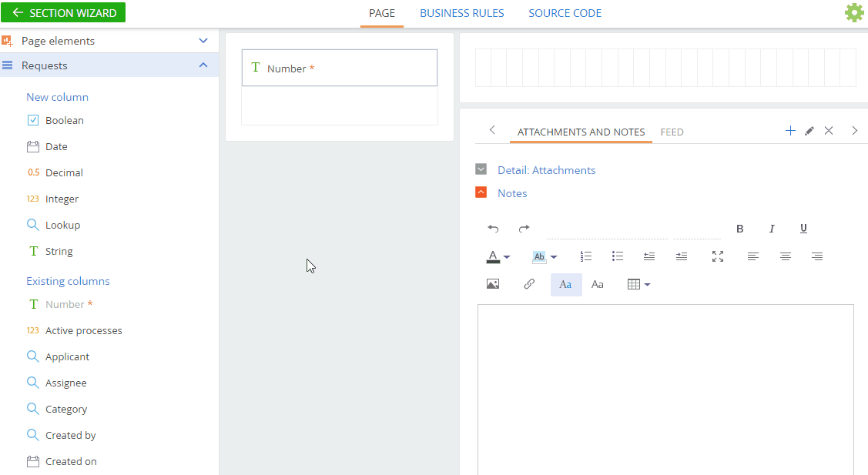Increase the paragraph indent
Viewport: 868px width, 475px height.
(682, 256)
